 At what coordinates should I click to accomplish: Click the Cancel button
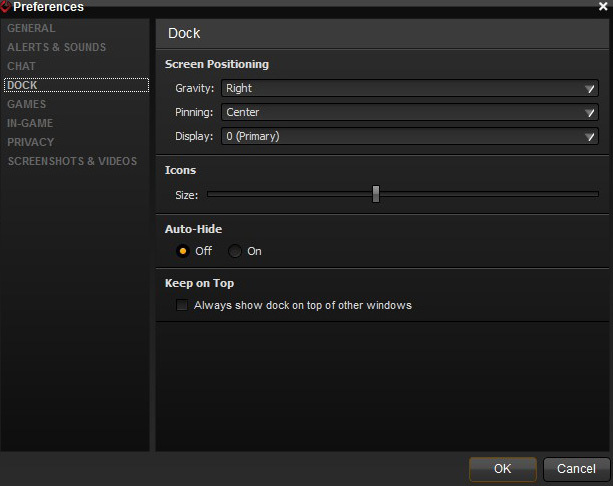pos(576,469)
